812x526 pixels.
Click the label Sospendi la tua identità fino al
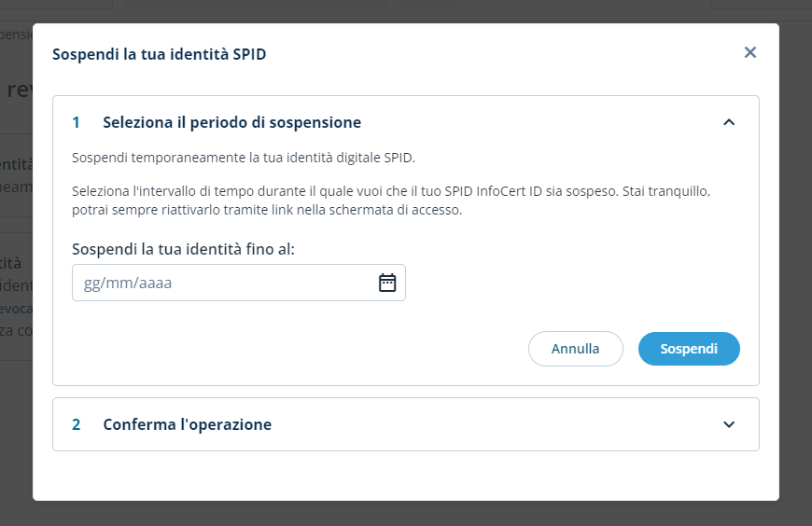point(183,249)
